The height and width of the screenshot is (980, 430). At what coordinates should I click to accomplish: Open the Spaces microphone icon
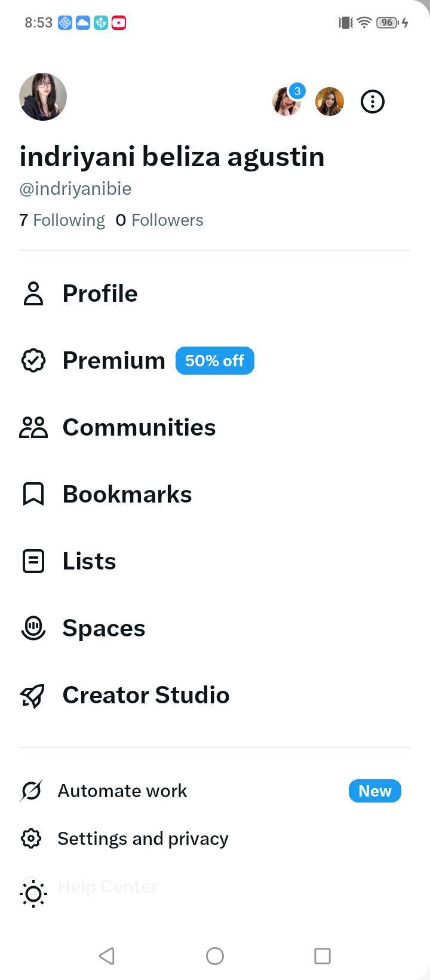(x=33, y=629)
